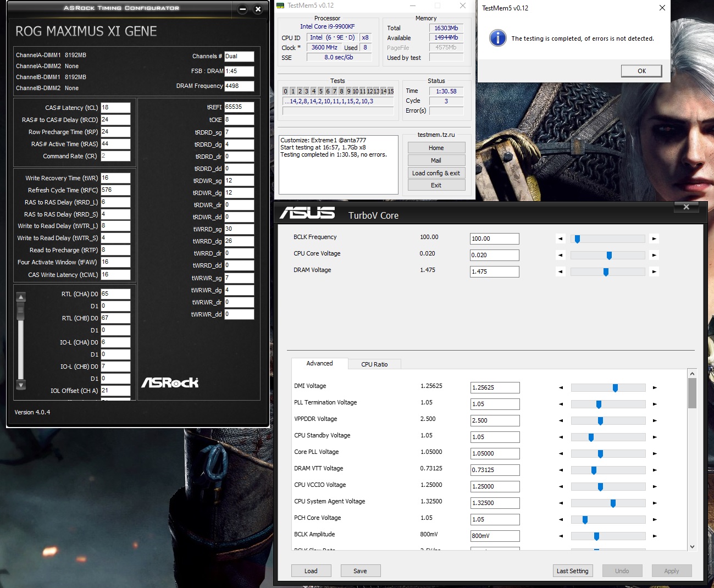Close the ASRock Timing Configurator window
Screen dimensions: 714x588
tap(258, 9)
